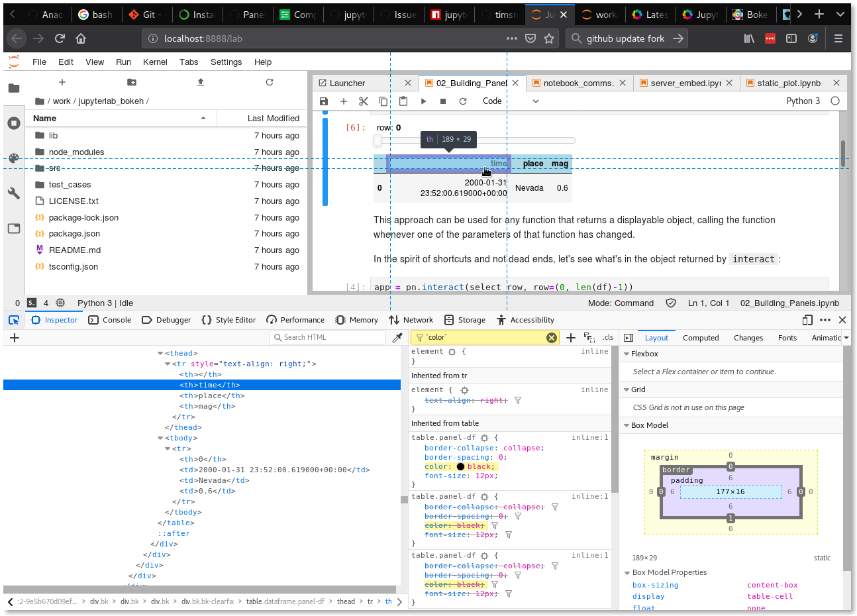
Task: Toggle the filter beside the crossed-out font-size property
Action: (x=508, y=535)
